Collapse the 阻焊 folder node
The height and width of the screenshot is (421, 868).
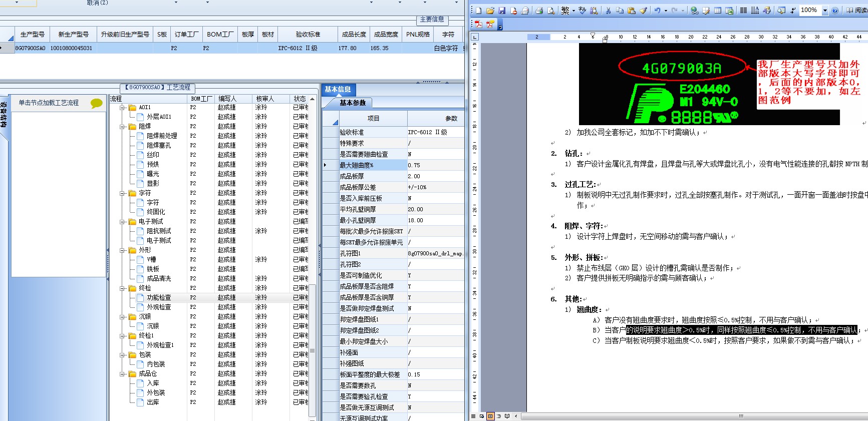123,127
